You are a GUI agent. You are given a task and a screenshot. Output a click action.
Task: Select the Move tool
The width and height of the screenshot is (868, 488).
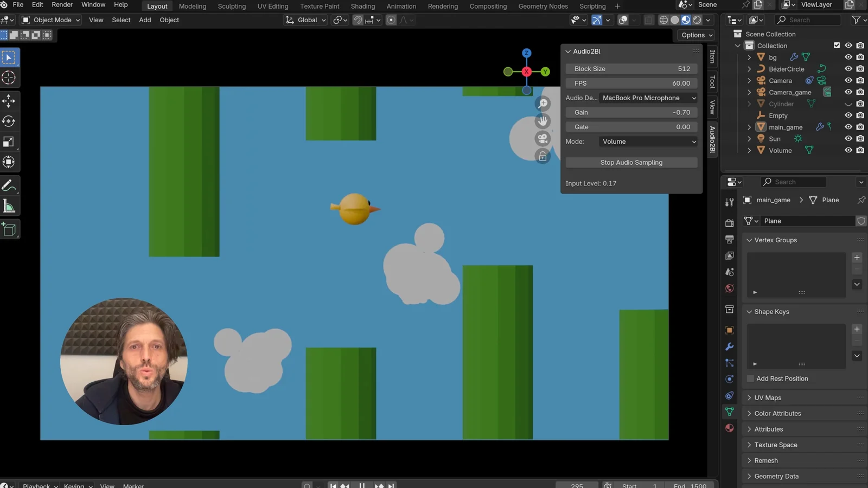9,101
